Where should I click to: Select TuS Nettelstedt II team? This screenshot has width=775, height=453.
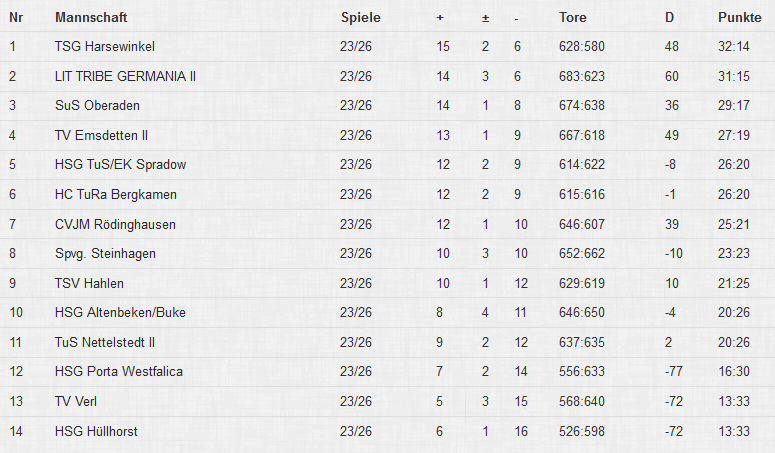point(105,342)
